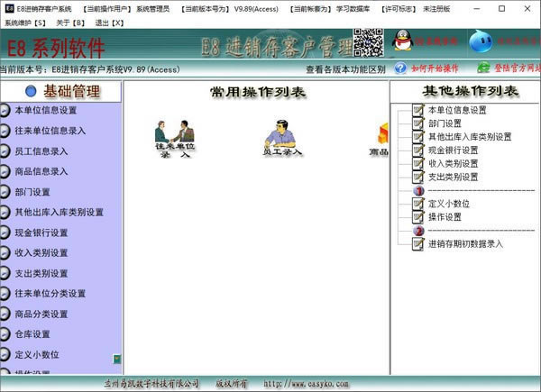This screenshot has width=541, height=392.
Task: Click the notepad icon beside 收入类别设置 in right list
Action: [418, 163]
